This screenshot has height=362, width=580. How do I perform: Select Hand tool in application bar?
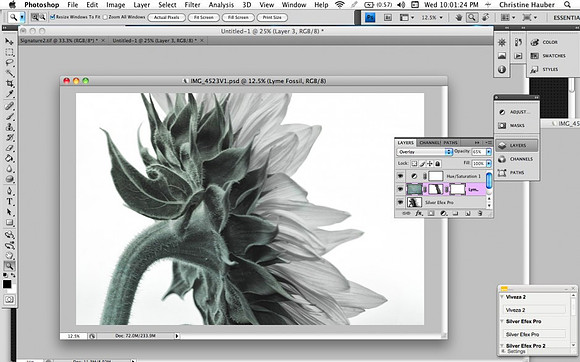coord(459,17)
